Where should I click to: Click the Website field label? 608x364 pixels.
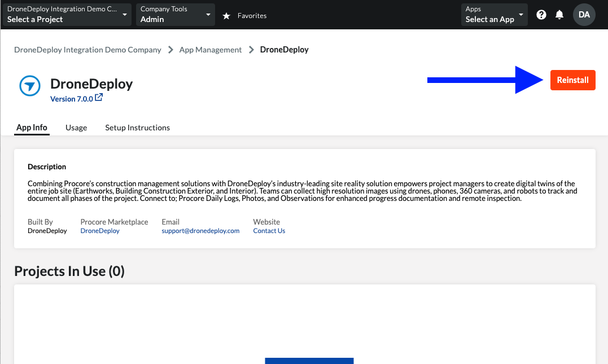[266, 222]
